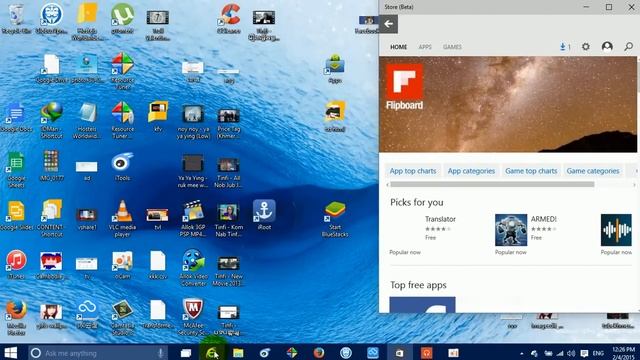The image size is (640, 360).
Task: Open iTunes desktop shortcut
Action: pos(16,264)
